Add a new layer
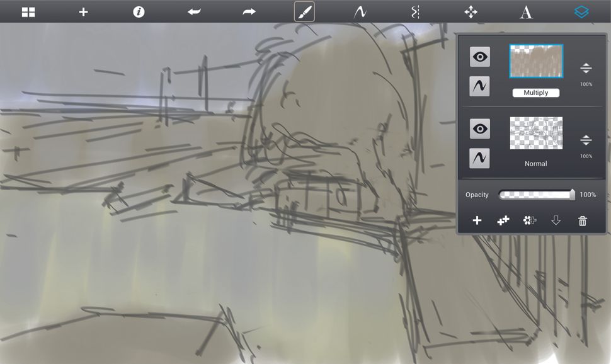This screenshot has height=364, width=611. point(477,220)
